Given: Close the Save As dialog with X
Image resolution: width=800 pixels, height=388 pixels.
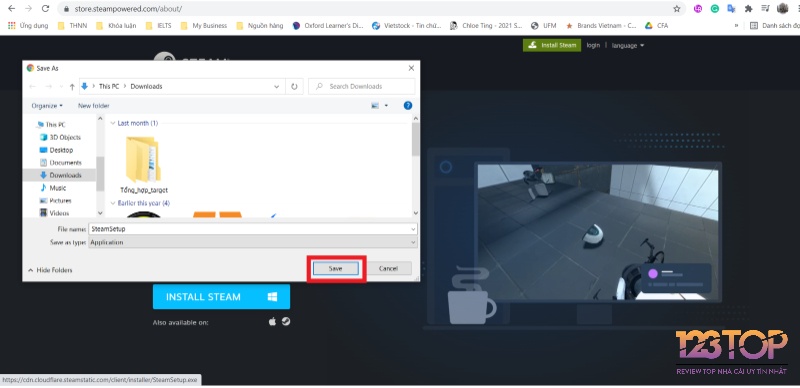Looking at the screenshot, I should pos(411,68).
